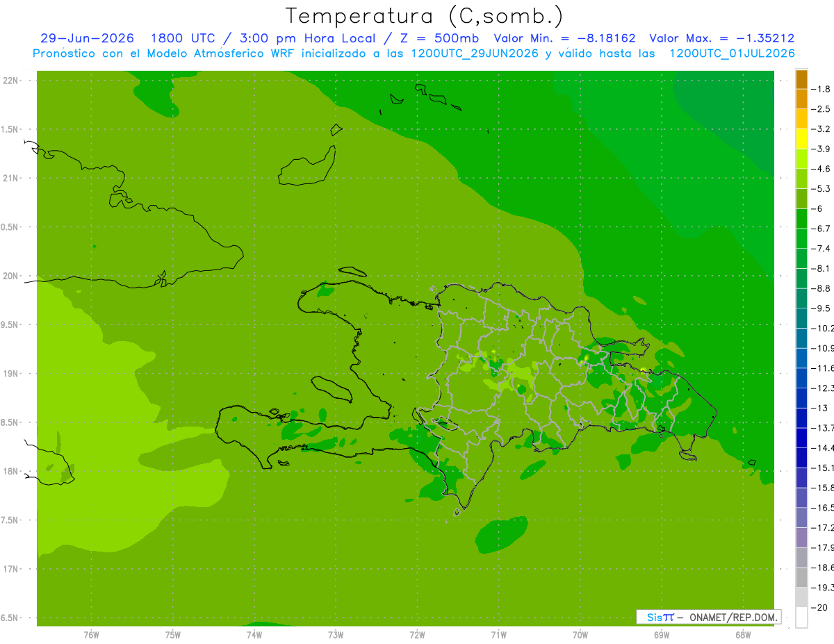Select the "-3.2" colorbar value
The width and height of the screenshot is (834, 644).
tap(822, 129)
